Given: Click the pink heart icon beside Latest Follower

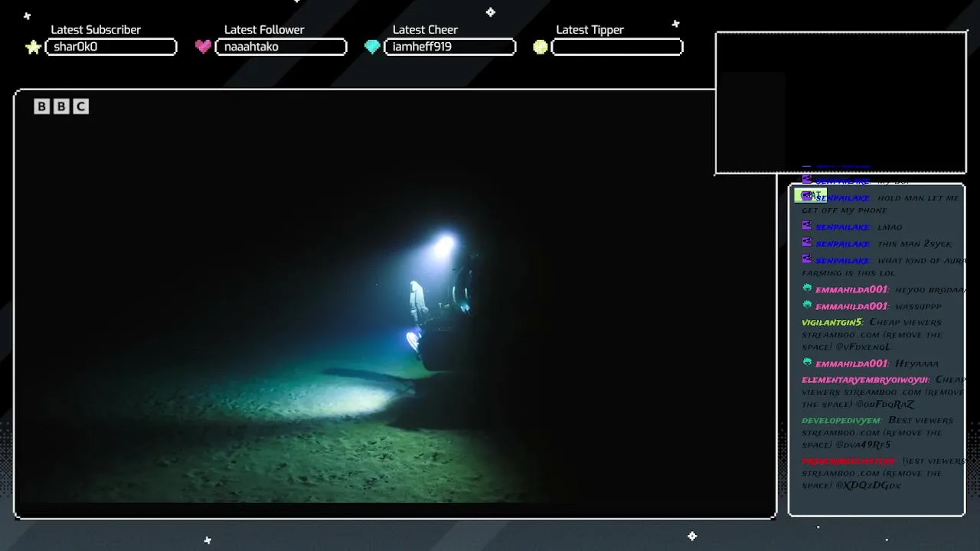Looking at the screenshot, I should pyautogui.click(x=203, y=47).
